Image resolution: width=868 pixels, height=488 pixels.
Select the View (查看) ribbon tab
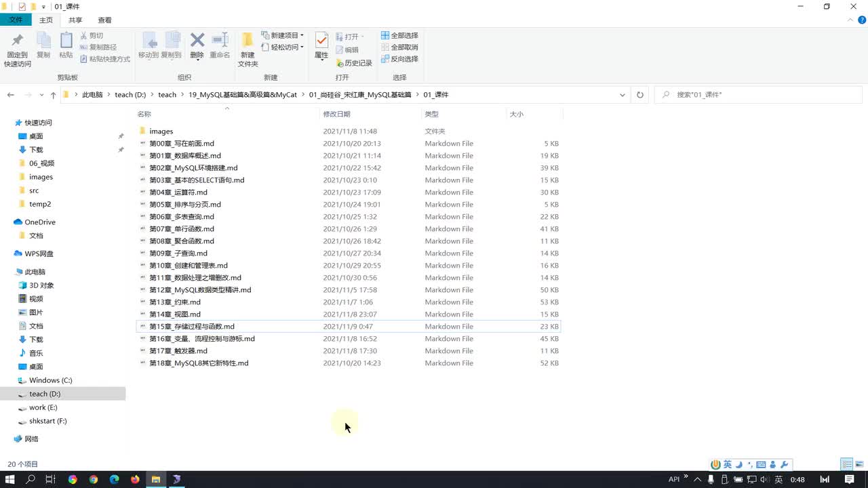point(105,20)
